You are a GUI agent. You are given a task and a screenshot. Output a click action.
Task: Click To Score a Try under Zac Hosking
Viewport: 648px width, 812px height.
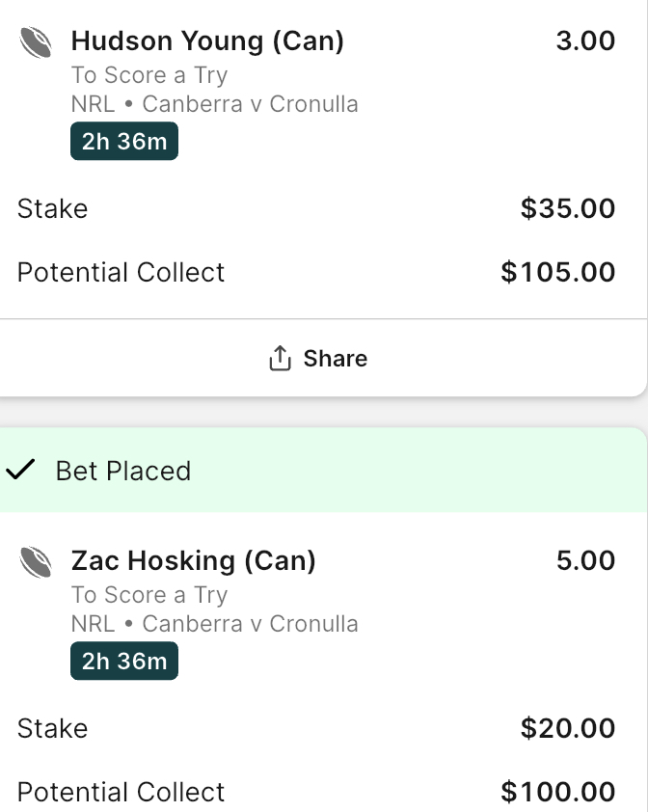pyautogui.click(x=149, y=596)
